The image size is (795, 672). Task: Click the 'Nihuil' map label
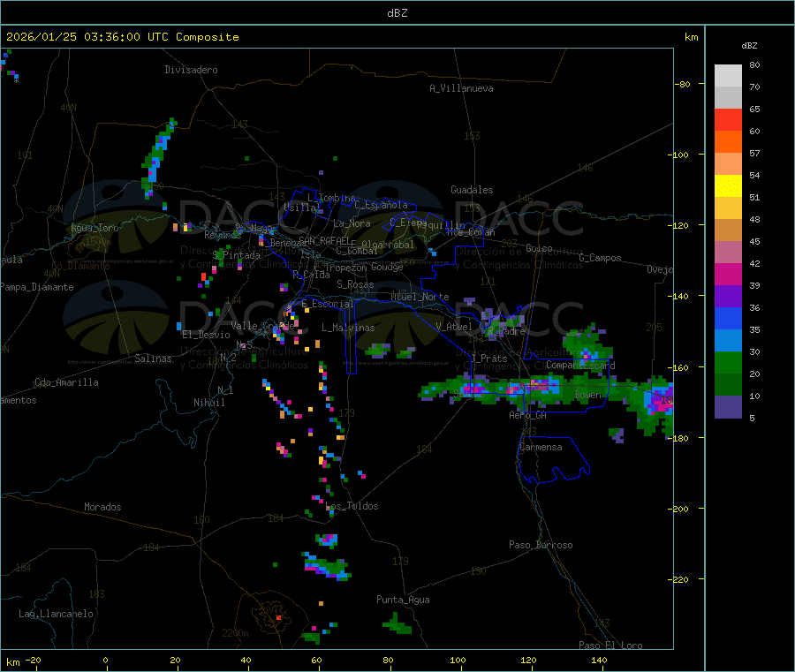tap(208, 403)
